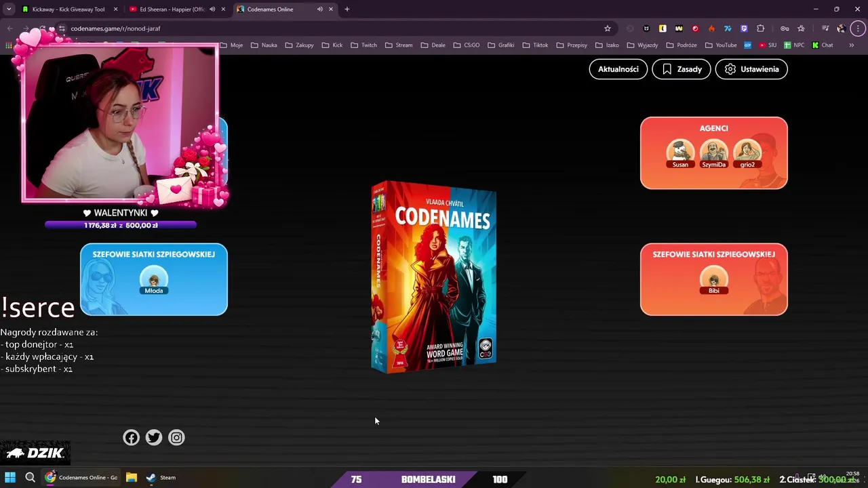Bookmark this page with the star icon
Image resolution: width=868 pixels, height=488 pixels.
pyautogui.click(x=608, y=28)
